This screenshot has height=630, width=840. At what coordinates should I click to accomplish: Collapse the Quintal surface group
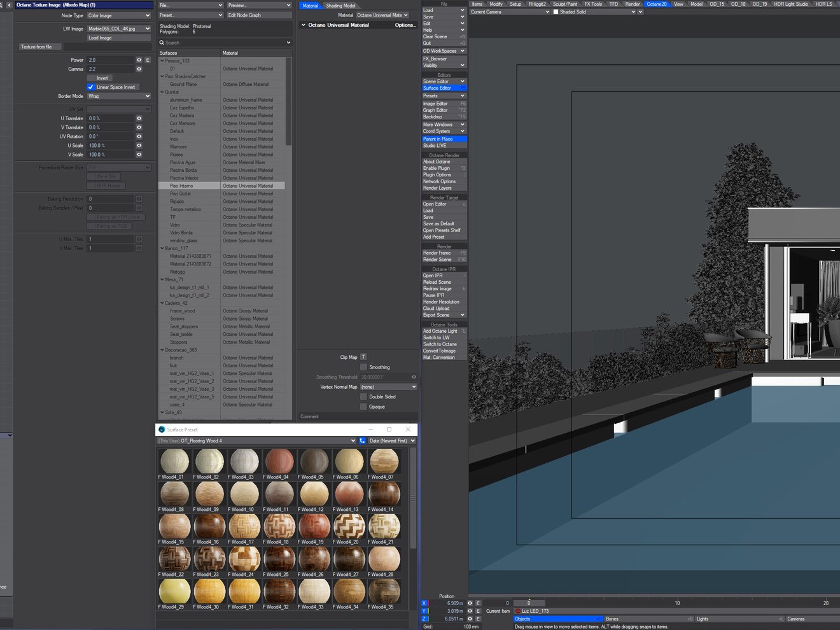coord(162,92)
